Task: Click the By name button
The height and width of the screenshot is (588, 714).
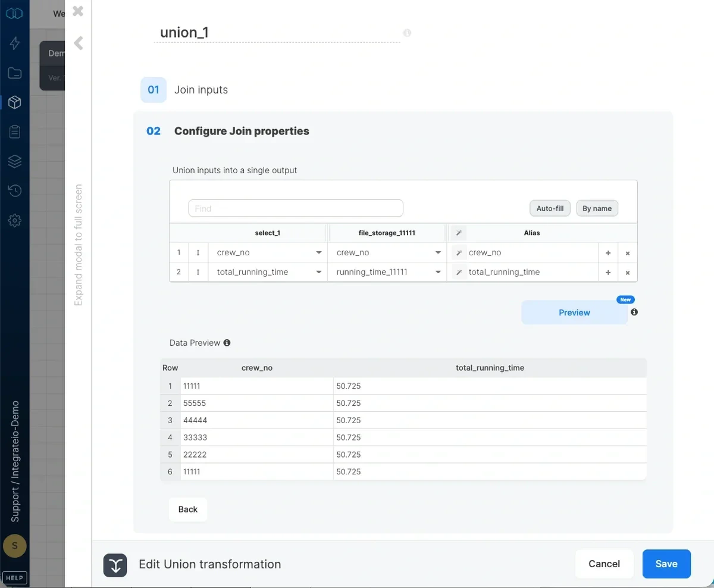Action: pyautogui.click(x=597, y=208)
